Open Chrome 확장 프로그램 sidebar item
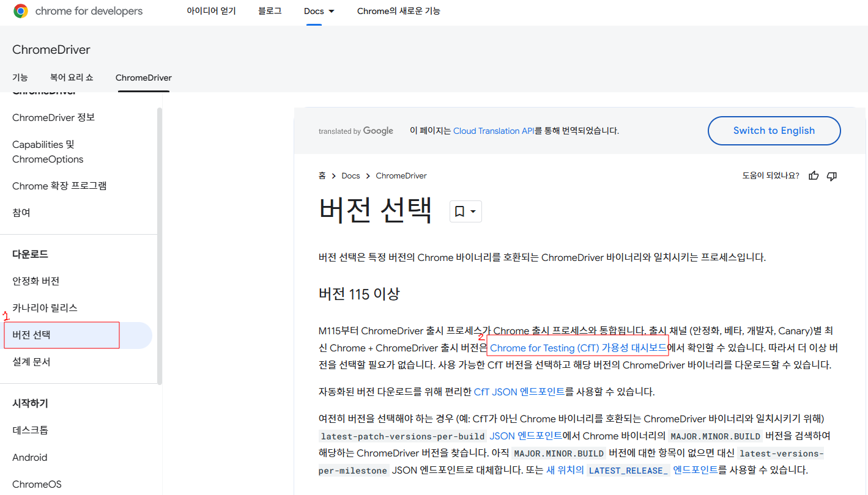Screen dimensions: 868x495 (x=59, y=186)
